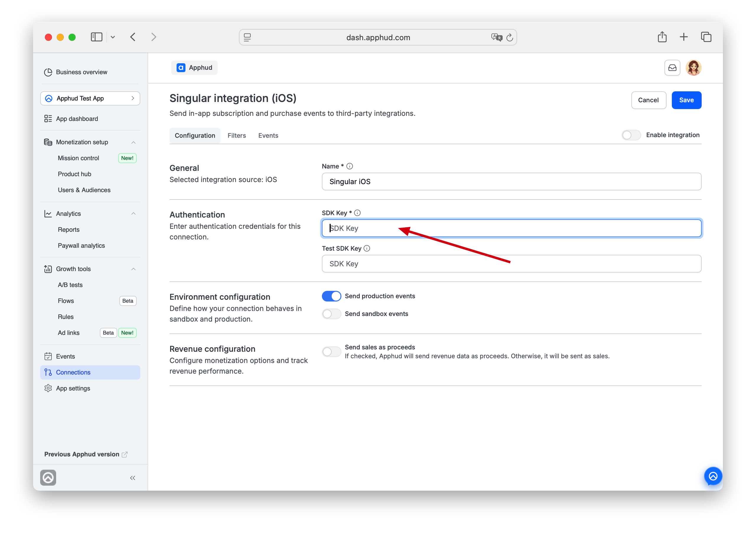Viewport: 756px width, 535px height.
Task: Toggle Enable integration switch
Action: (x=631, y=135)
